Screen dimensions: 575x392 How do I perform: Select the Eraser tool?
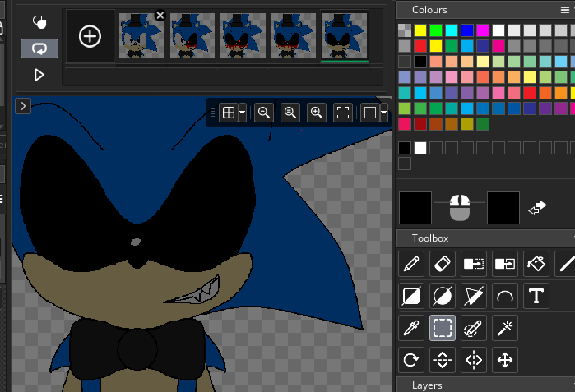[x=443, y=264]
